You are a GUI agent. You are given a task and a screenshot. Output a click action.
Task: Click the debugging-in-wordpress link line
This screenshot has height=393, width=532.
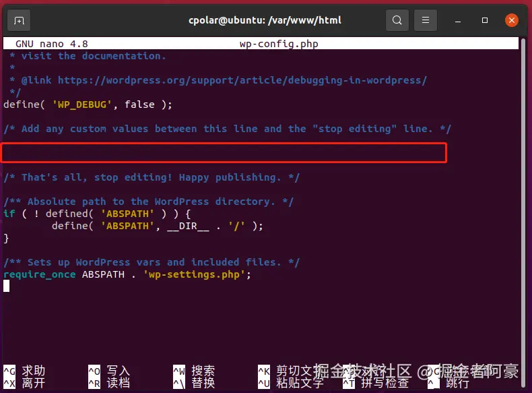click(218, 80)
